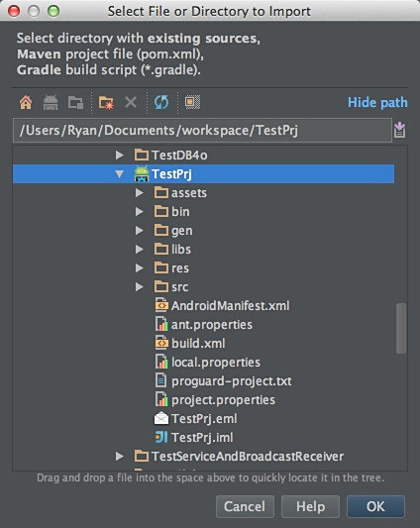Click the assets folder icon

[x=161, y=192]
